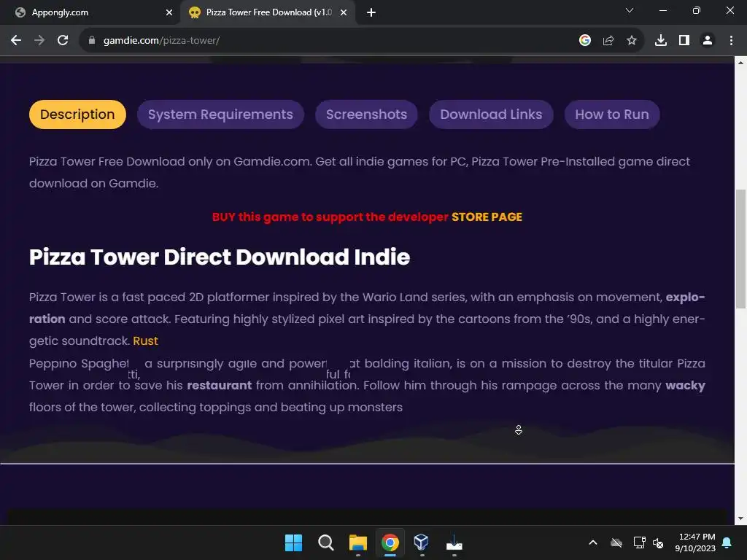
Task: Expand the tab search dropdown
Action: tap(630, 10)
